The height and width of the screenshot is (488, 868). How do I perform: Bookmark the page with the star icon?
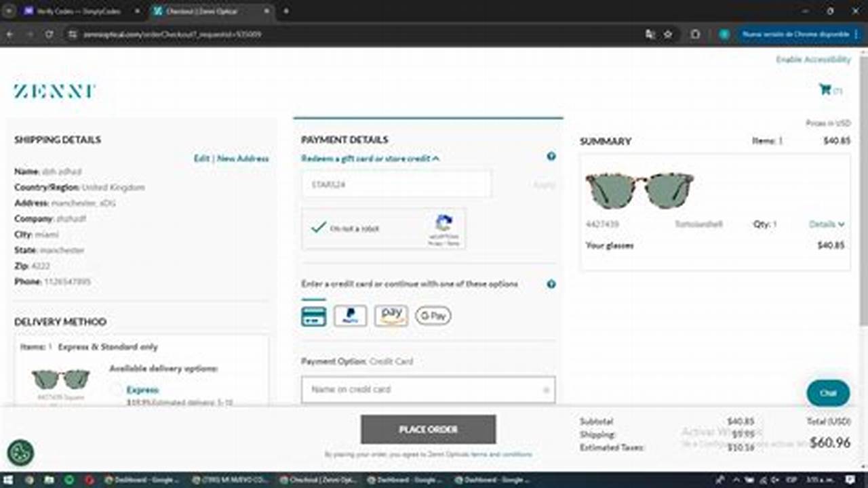coord(669,33)
